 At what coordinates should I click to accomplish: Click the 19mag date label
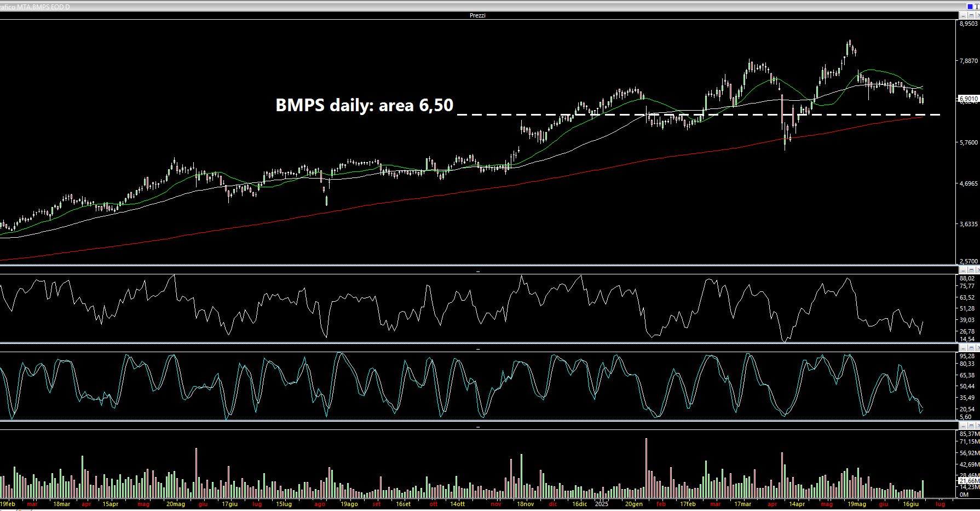pos(857,504)
